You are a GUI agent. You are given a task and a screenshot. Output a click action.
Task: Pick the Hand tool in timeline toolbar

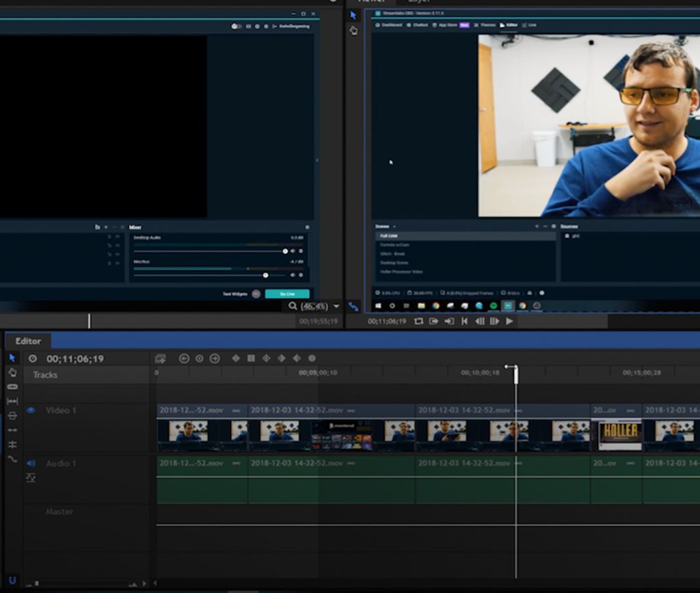12,372
